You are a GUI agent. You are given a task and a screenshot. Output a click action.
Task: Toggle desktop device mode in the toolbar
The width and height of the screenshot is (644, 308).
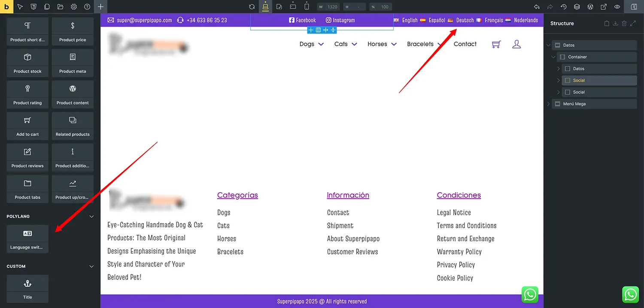coord(265,6)
